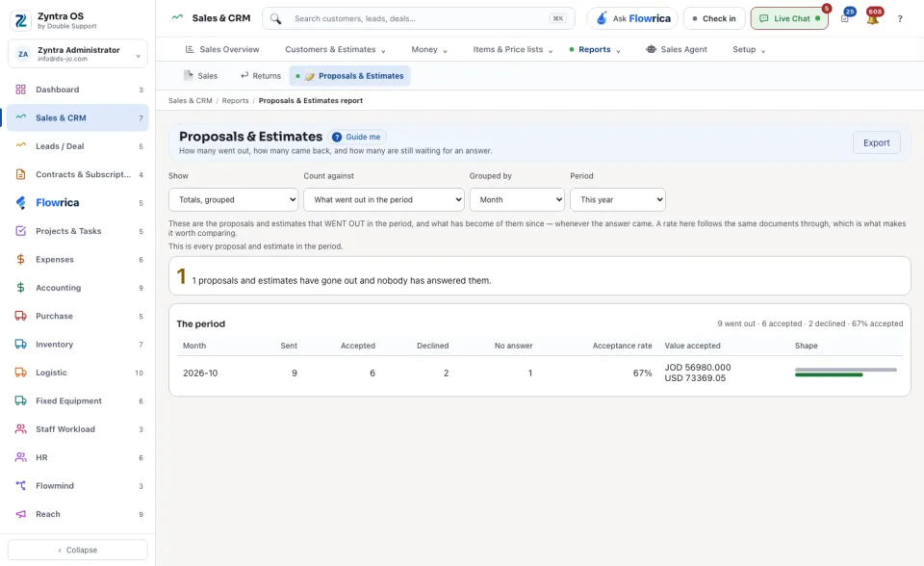Click the search customers, leads, deals field
Image resolution: width=924 pixels, height=566 pixels.
click(x=419, y=19)
